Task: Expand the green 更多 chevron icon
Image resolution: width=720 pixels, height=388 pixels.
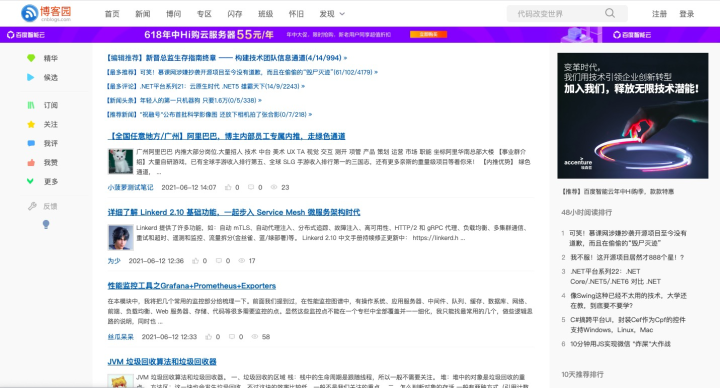Action: tap(30, 181)
